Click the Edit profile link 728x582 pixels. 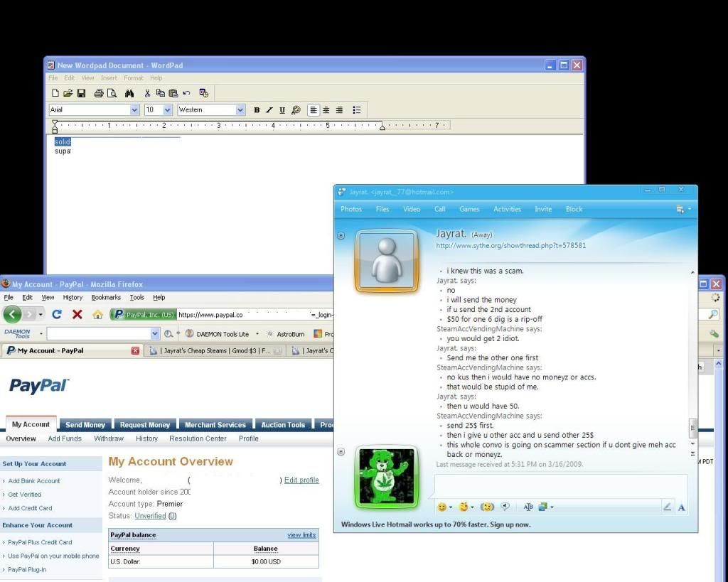pos(301,480)
